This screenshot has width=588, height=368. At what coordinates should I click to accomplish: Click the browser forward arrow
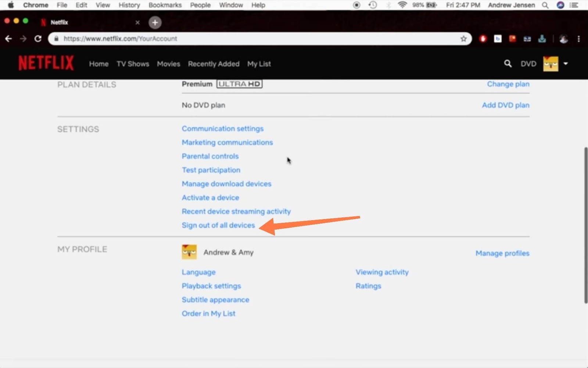tap(23, 39)
